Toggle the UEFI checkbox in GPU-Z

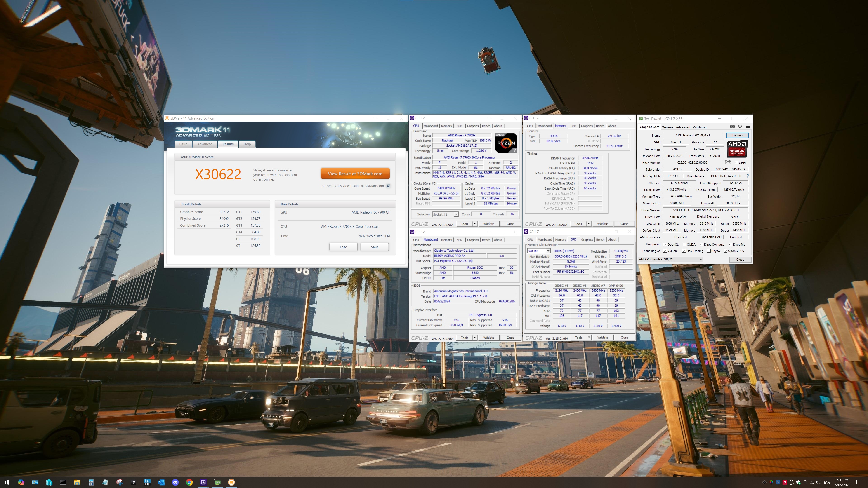click(x=737, y=163)
